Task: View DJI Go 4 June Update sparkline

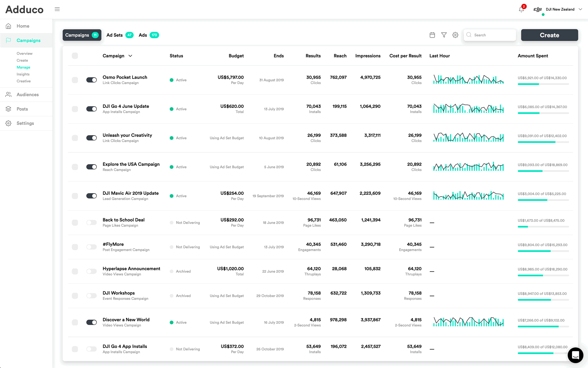Action: tap(468, 108)
